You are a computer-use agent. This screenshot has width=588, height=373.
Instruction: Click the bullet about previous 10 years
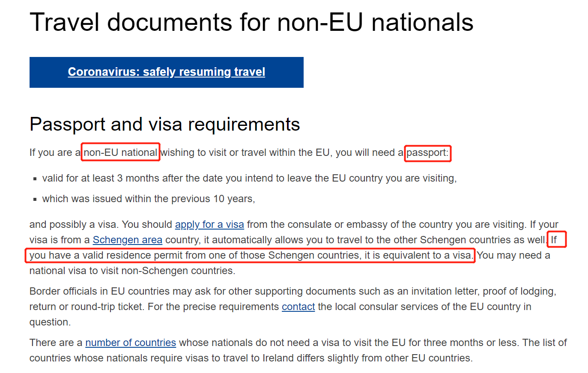(148, 199)
